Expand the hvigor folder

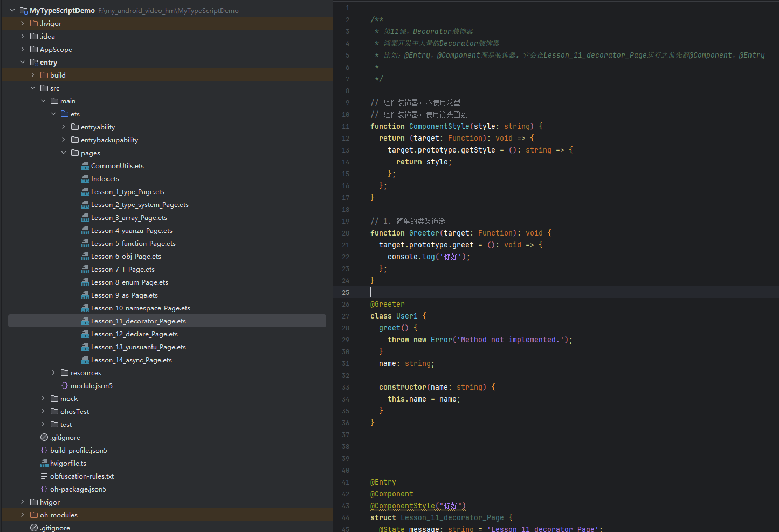(23, 502)
